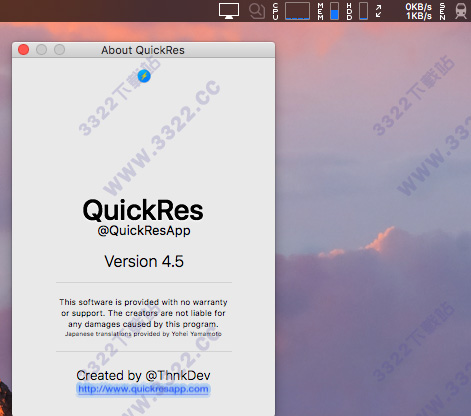The height and width of the screenshot is (416, 471).
Task: Open the http://www.quickresapp.com link
Action: [143, 389]
